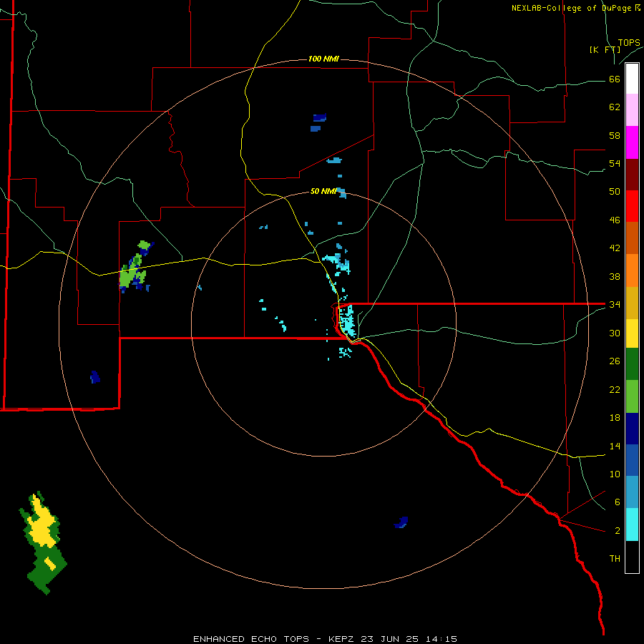Click the small navy echo in the southwest boot-heel
The width and height of the screenshot is (644, 644).
[95, 377]
